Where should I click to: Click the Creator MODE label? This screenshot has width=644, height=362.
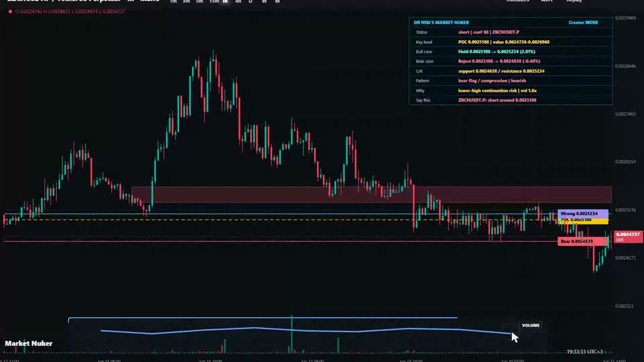tap(583, 23)
